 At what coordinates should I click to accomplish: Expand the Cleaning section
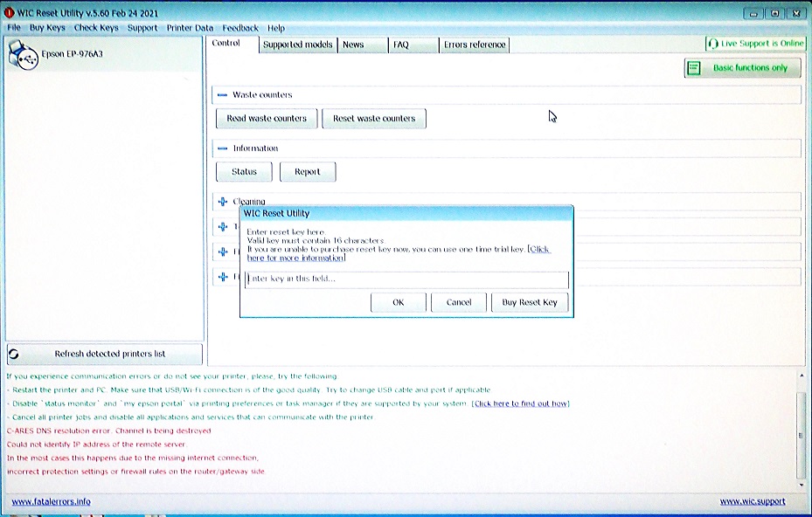(223, 202)
